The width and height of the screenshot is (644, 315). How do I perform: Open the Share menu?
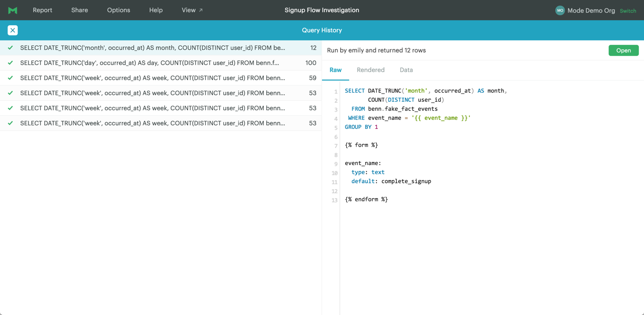(x=79, y=10)
